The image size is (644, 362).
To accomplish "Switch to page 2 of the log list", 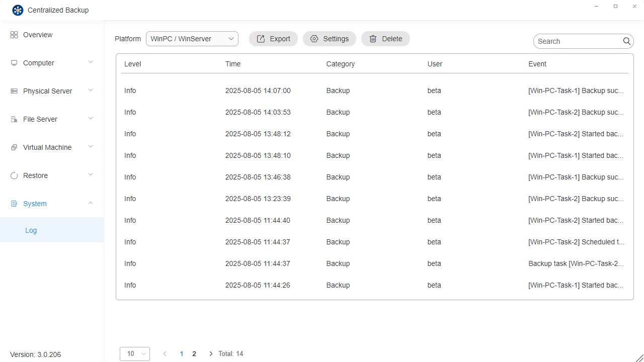I will coord(194,353).
